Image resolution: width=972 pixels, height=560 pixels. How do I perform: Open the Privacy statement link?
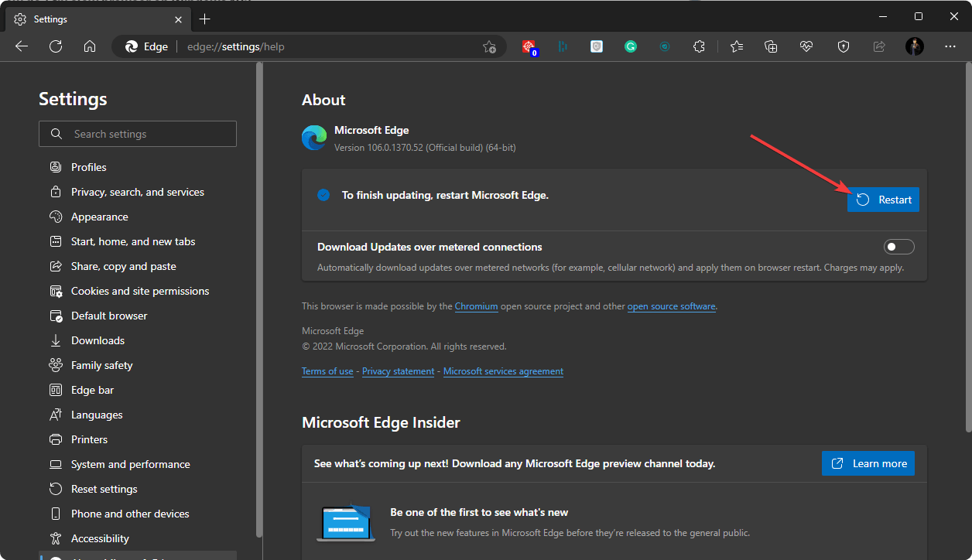click(398, 371)
